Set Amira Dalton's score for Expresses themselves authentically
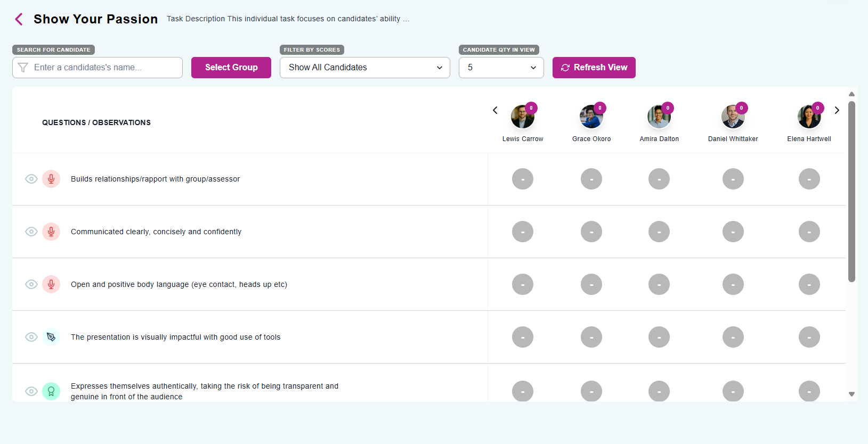 click(x=659, y=391)
